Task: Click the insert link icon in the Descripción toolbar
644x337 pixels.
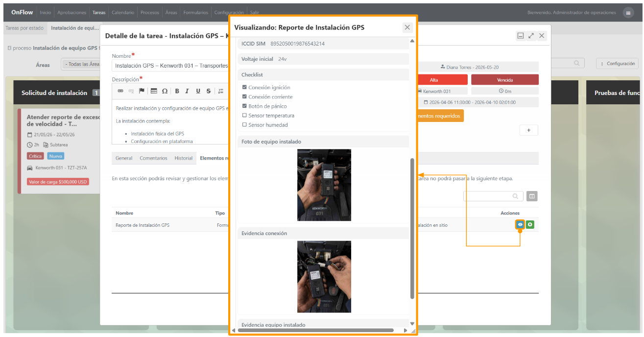Action: click(x=120, y=91)
